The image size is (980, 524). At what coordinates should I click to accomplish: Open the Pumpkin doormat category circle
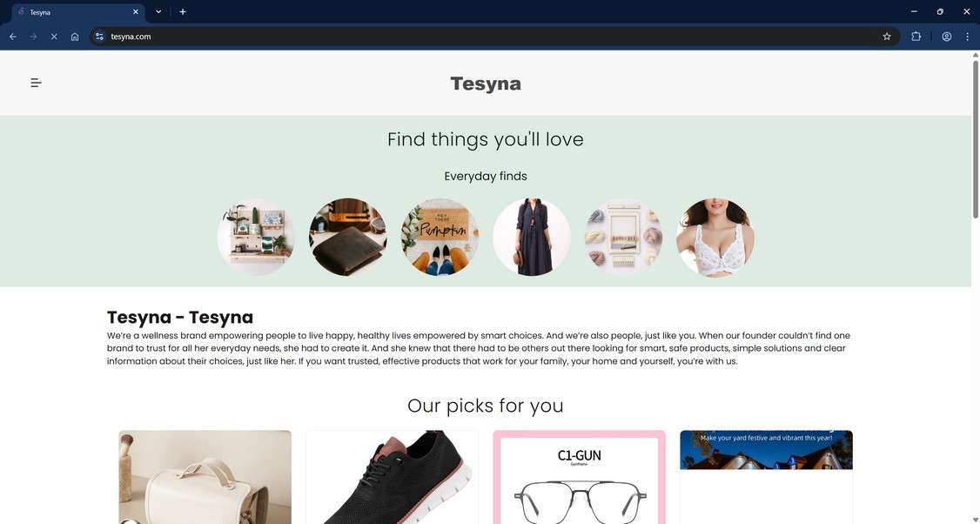tap(440, 237)
